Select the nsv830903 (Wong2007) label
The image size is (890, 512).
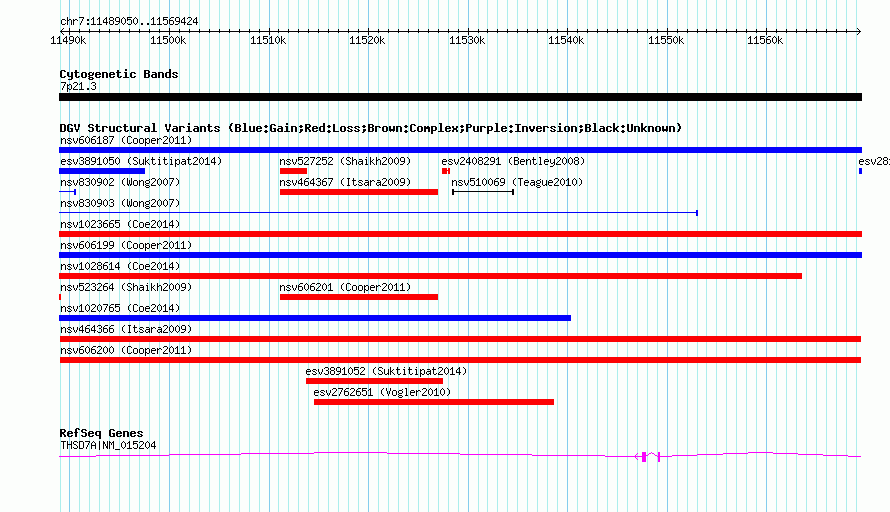pos(120,203)
